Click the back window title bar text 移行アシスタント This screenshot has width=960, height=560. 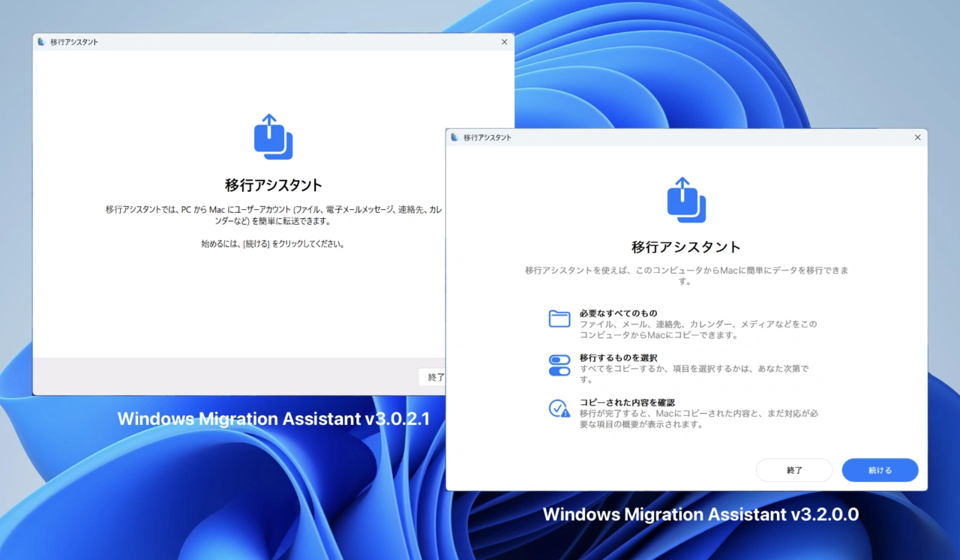[x=74, y=42]
